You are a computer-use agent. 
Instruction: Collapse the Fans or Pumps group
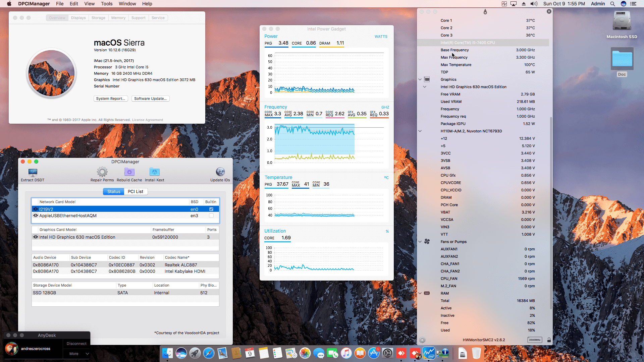420,242
